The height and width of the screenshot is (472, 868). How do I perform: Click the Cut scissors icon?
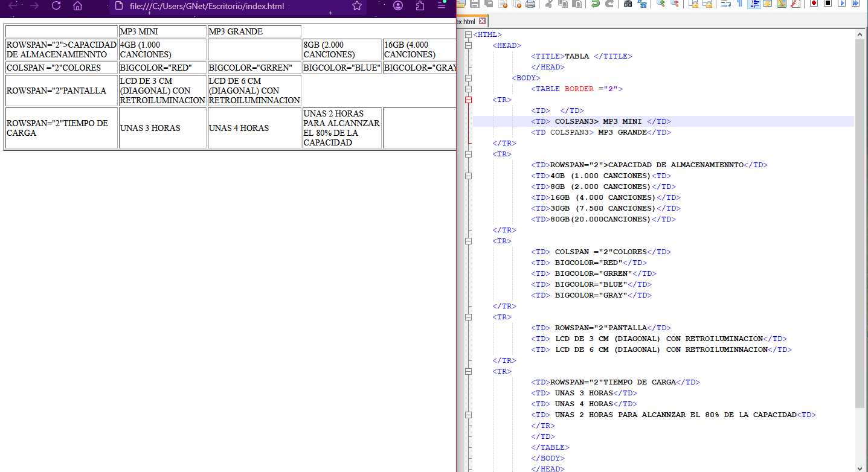[548, 4]
